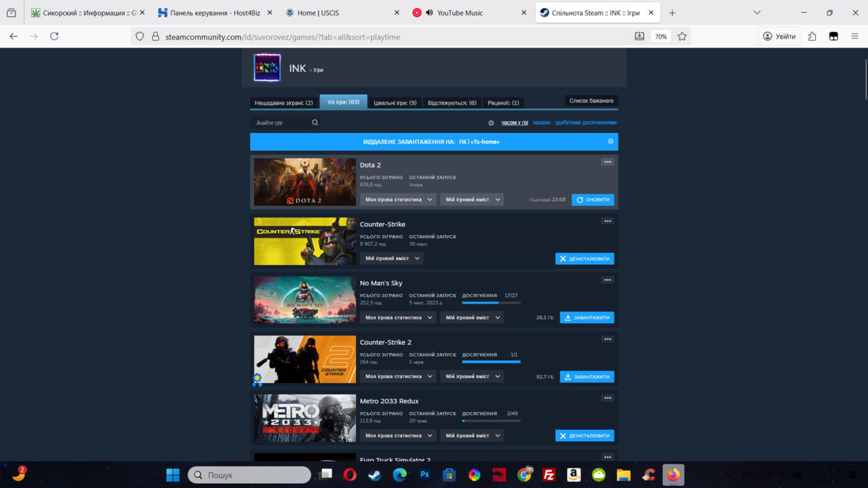The width and height of the screenshot is (868, 488).
Task: Sort games by 'часом у грі'
Action: tap(515, 123)
